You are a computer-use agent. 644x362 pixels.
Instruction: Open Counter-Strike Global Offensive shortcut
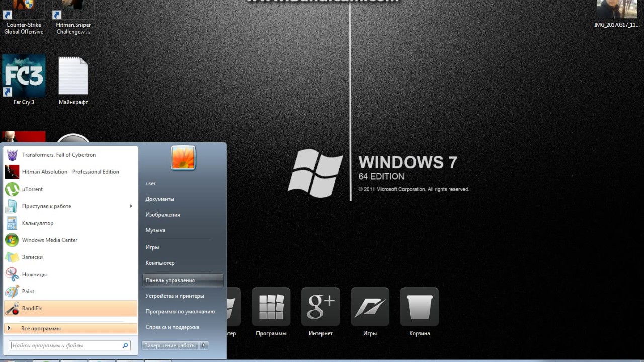pyautogui.click(x=24, y=17)
